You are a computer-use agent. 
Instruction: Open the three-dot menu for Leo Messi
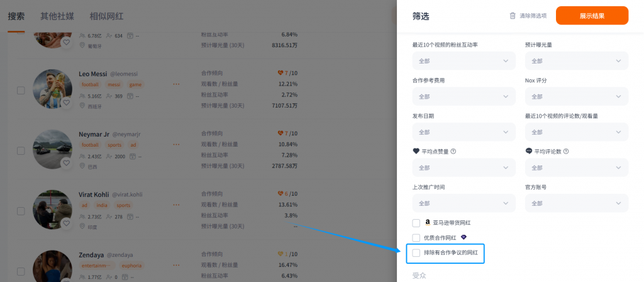[176, 84]
